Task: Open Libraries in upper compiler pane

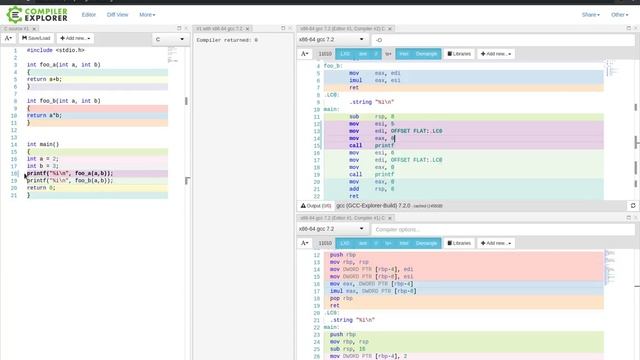Action: pyautogui.click(x=459, y=54)
